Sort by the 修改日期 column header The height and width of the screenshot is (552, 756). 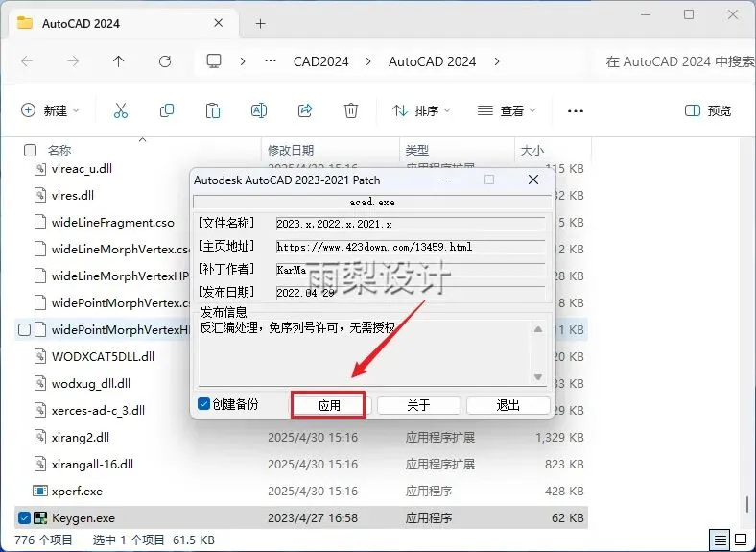click(x=291, y=151)
